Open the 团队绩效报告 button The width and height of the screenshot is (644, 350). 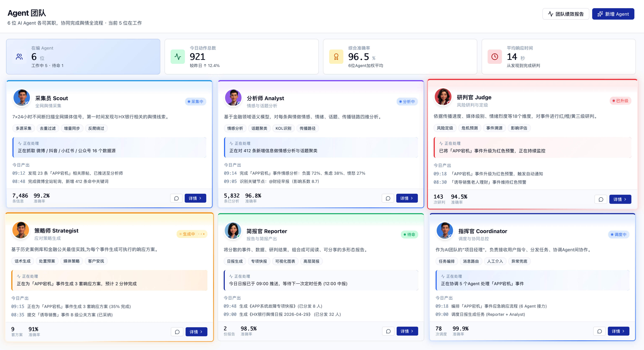click(565, 14)
